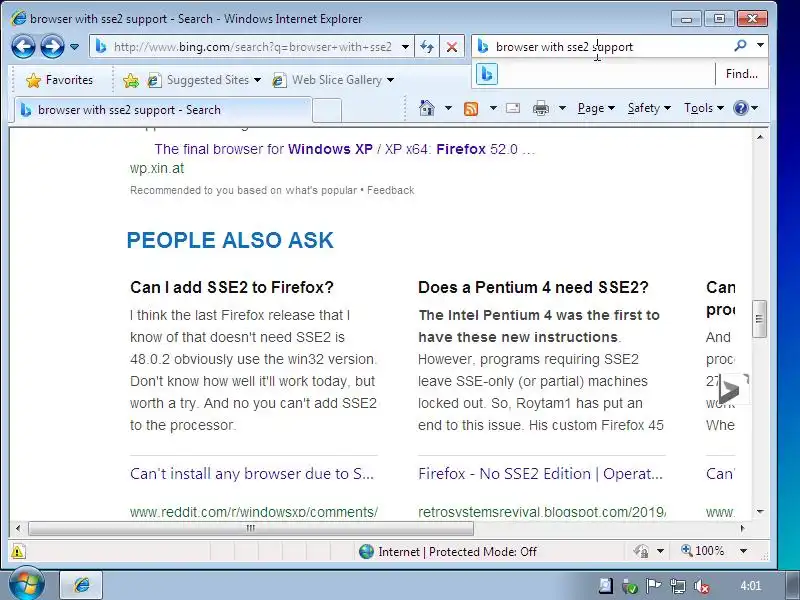Screen dimensions: 800x600
Task: Open a new tab with the blank tab button
Action: coord(327,110)
